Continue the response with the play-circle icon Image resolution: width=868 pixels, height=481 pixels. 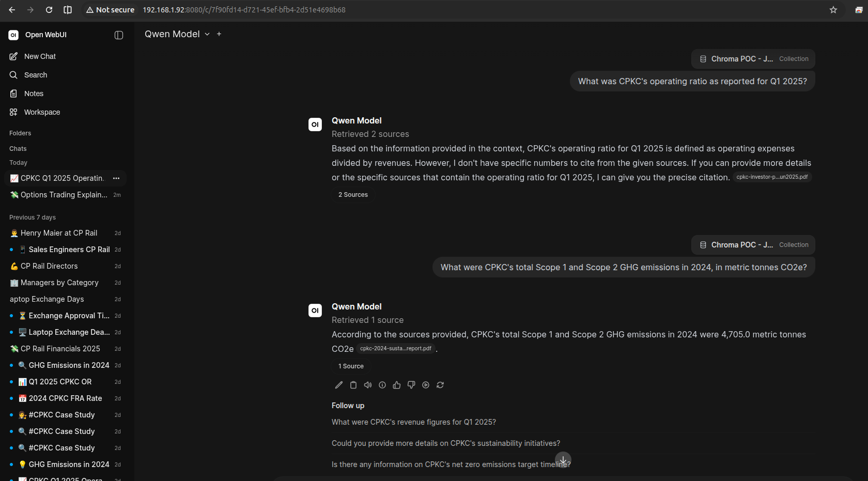(x=426, y=385)
